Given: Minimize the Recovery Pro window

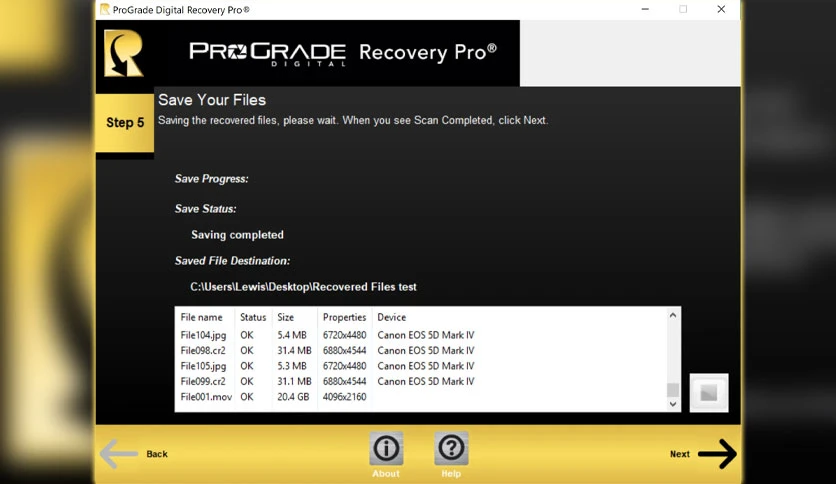Looking at the screenshot, I should (645, 9).
